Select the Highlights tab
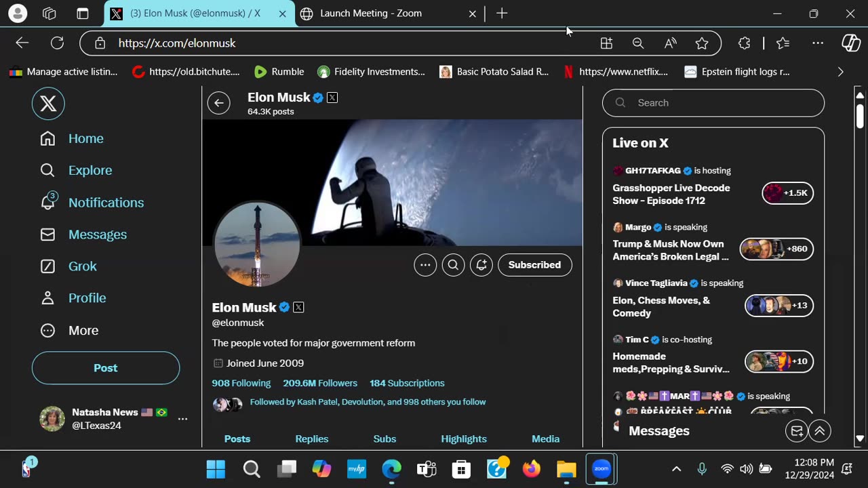This screenshot has height=488, width=868. pos(464,439)
